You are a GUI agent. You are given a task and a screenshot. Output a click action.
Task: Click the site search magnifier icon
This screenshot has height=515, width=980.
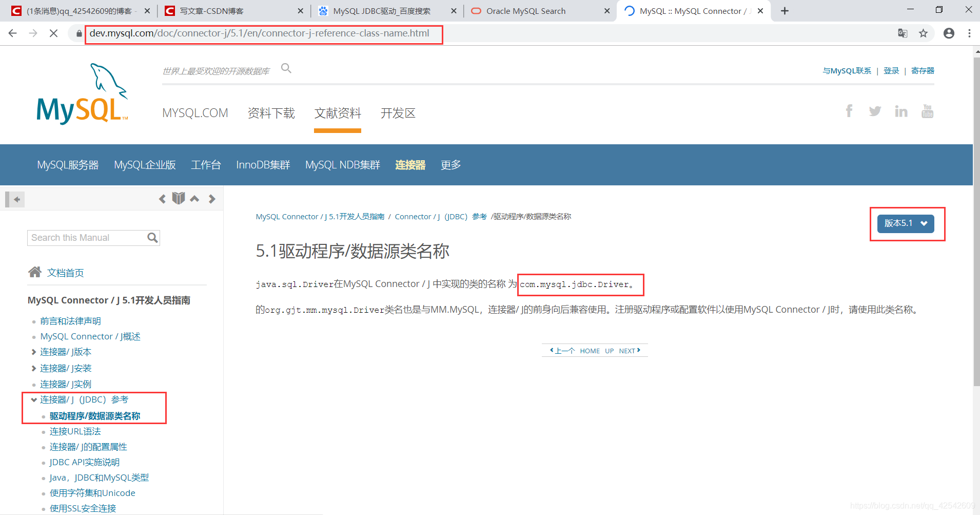(x=286, y=68)
